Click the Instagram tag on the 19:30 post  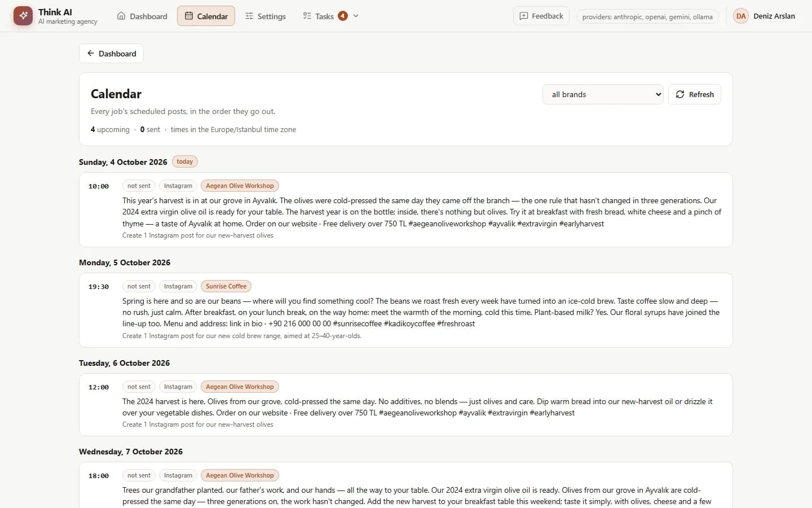pyautogui.click(x=178, y=286)
